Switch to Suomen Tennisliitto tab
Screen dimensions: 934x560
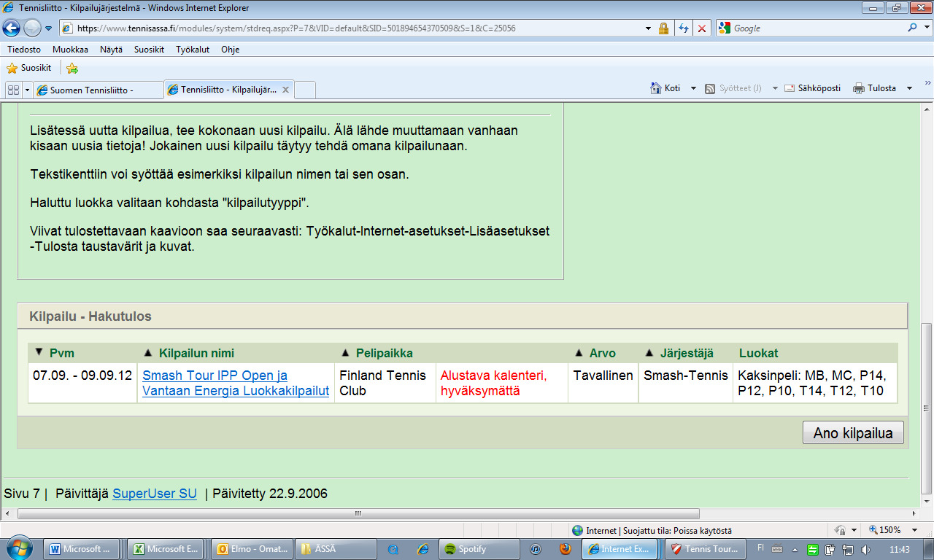99,90
